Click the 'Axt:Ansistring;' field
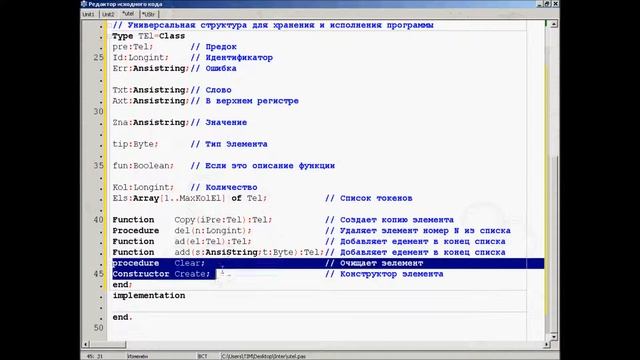The width and height of the screenshot is (640, 360). (151, 101)
